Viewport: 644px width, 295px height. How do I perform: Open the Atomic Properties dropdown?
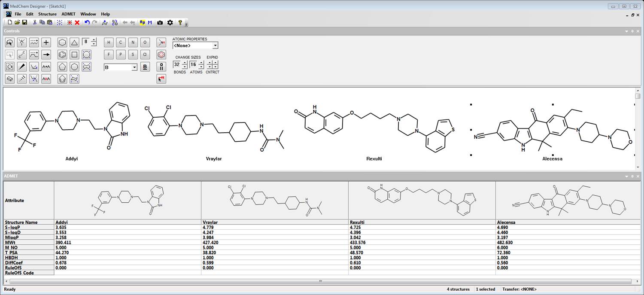[195, 45]
